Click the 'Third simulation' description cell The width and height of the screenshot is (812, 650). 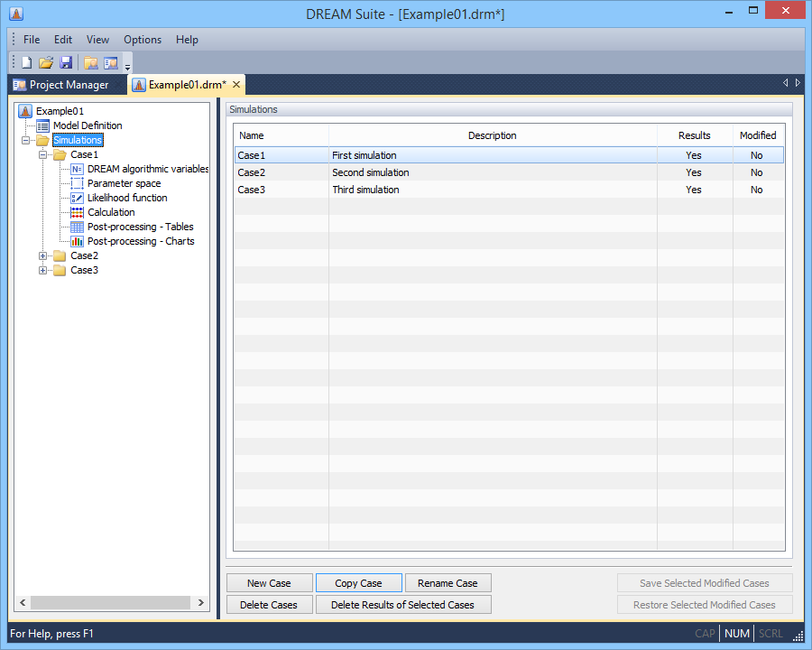pyautogui.click(x=493, y=190)
